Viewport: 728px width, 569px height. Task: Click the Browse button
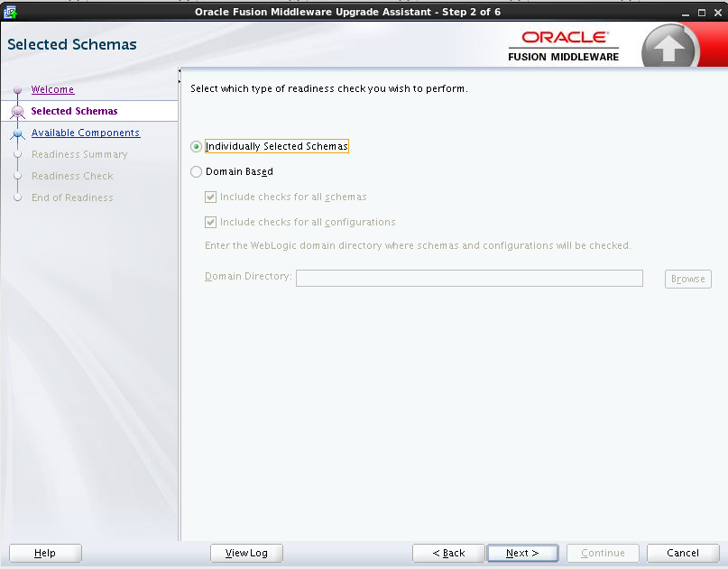(687, 279)
